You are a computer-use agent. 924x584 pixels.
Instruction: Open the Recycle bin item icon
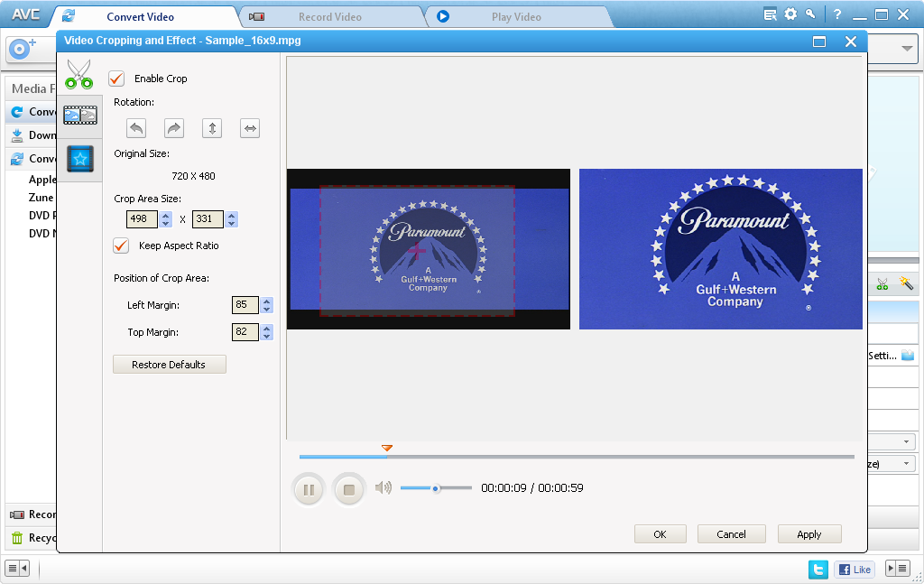click(x=17, y=537)
